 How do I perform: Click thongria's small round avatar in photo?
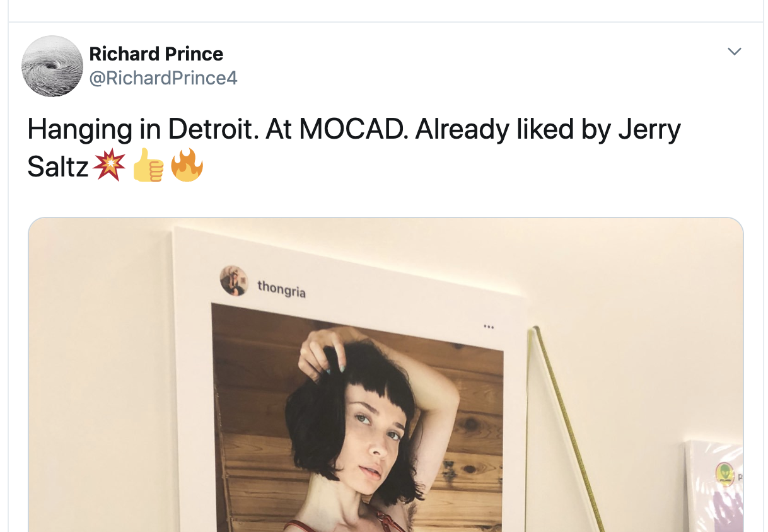click(233, 280)
